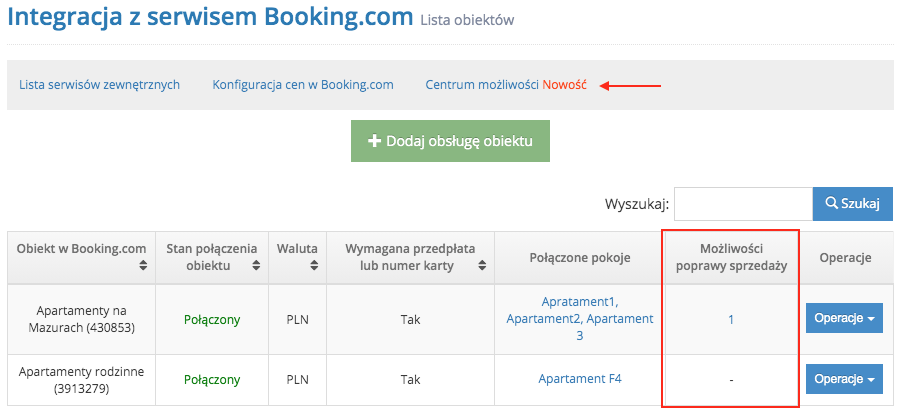The image size is (906, 414).
Task: Click Możliwości poprawy sprzedaży column header
Action: point(731,258)
